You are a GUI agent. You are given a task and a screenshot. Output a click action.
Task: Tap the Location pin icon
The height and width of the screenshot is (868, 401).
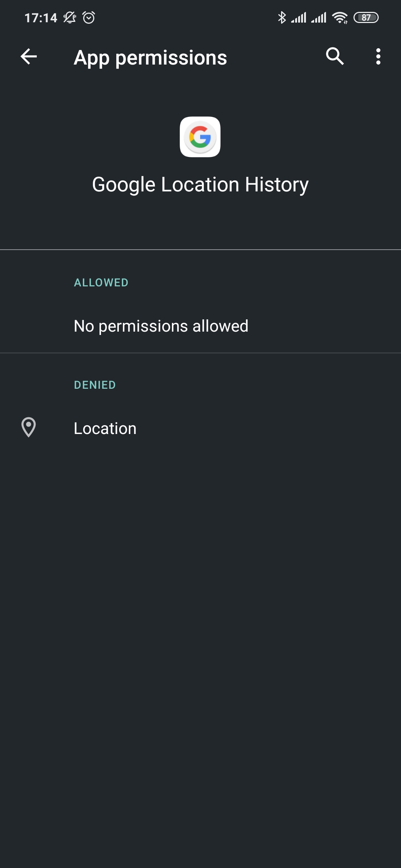click(29, 427)
